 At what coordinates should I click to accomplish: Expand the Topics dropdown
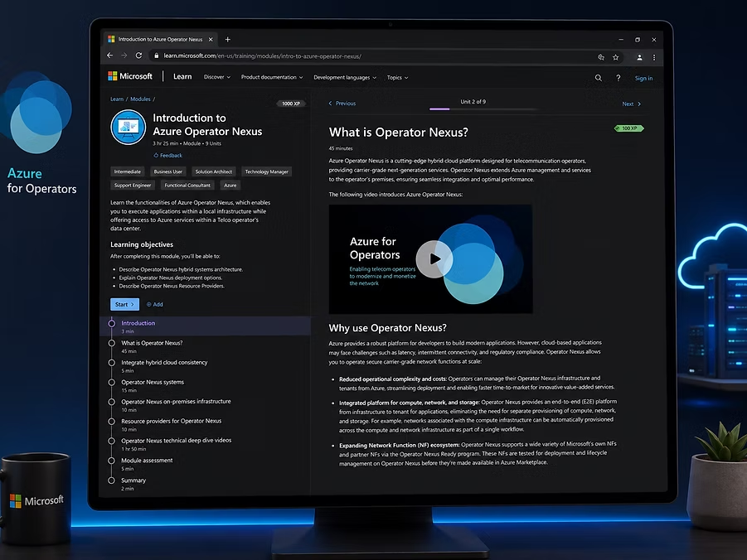(397, 78)
